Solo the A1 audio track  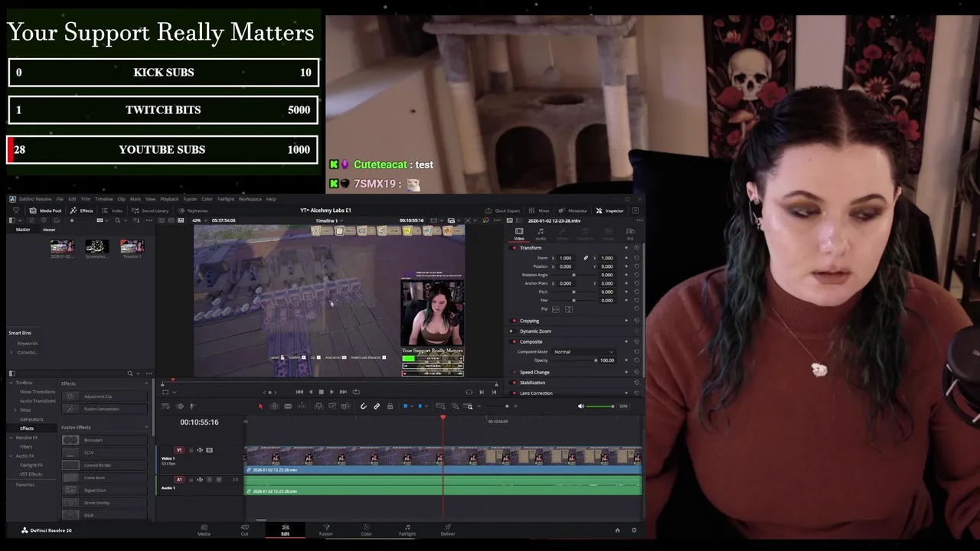click(x=209, y=480)
